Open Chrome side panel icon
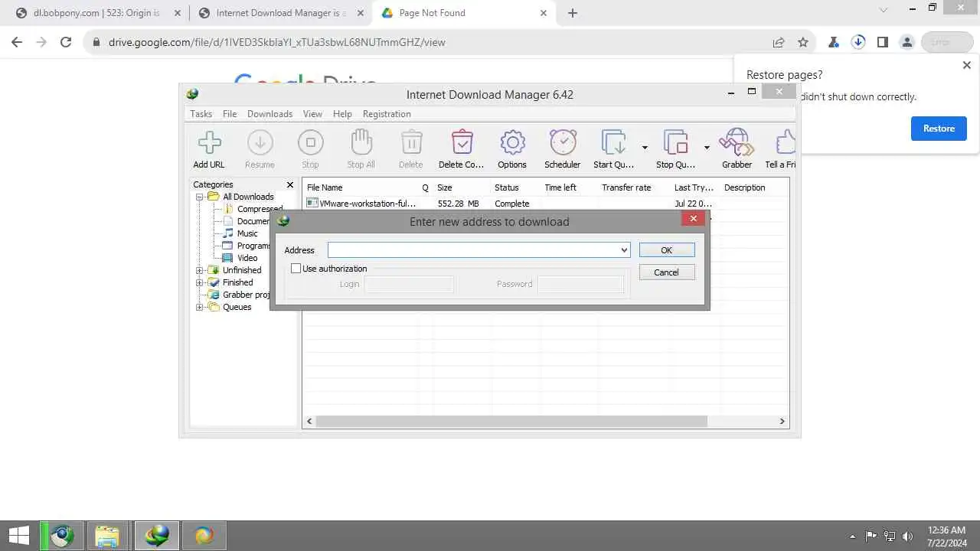This screenshot has height=551, width=980. pyautogui.click(x=883, y=42)
